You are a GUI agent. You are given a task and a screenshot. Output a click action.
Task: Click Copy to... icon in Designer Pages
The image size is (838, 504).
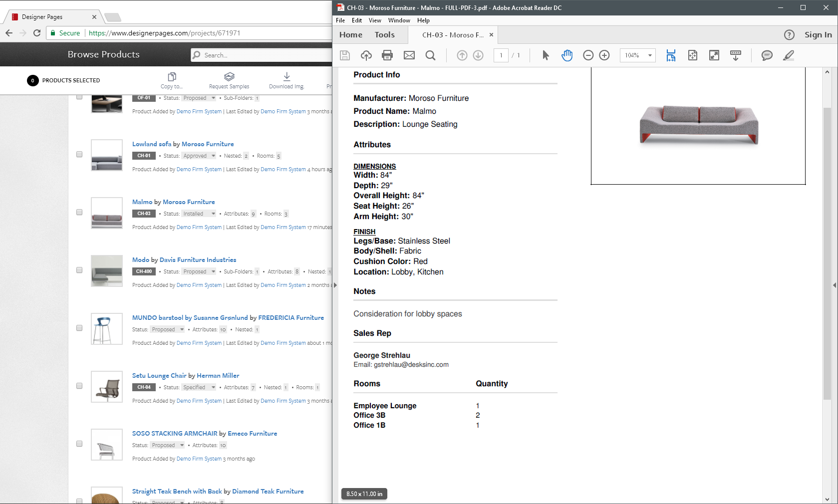(172, 80)
